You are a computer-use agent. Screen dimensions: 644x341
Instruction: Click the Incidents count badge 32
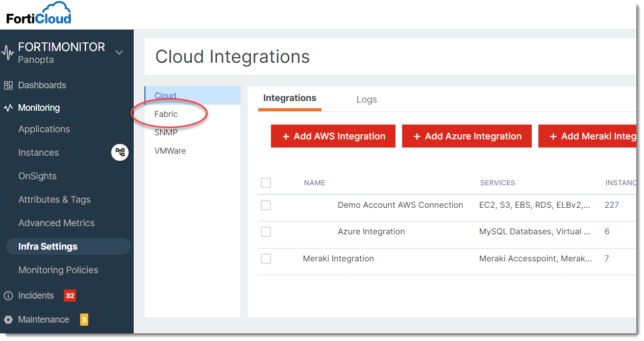(70, 296)
